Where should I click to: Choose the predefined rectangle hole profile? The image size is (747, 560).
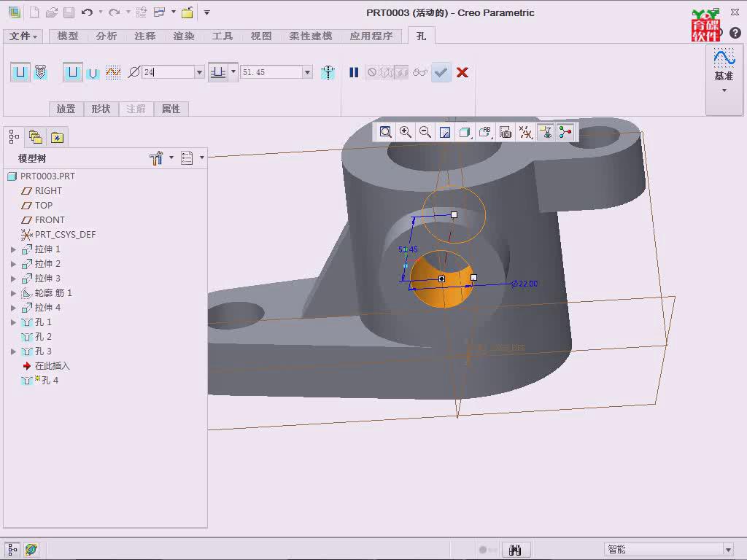[72, 72]
